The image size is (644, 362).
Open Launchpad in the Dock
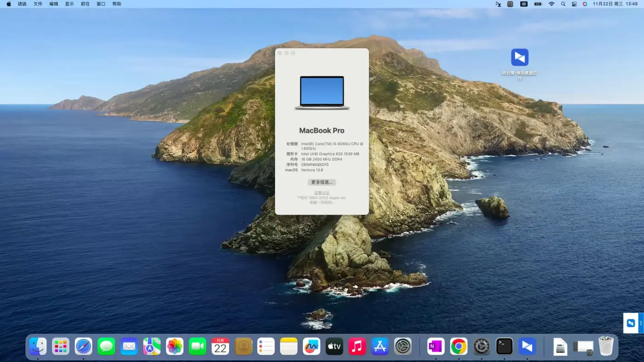(61, 346)
